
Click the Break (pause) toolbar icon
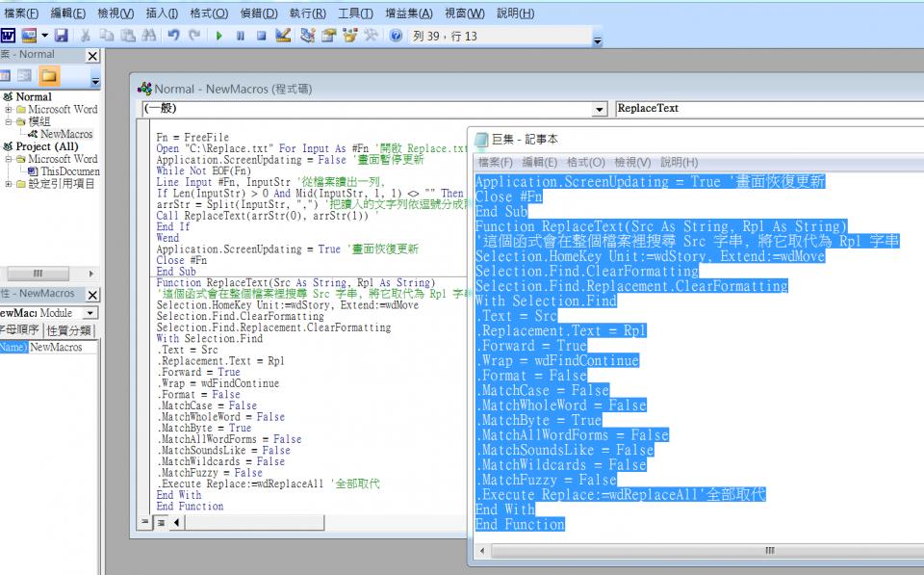click(240, 36)
